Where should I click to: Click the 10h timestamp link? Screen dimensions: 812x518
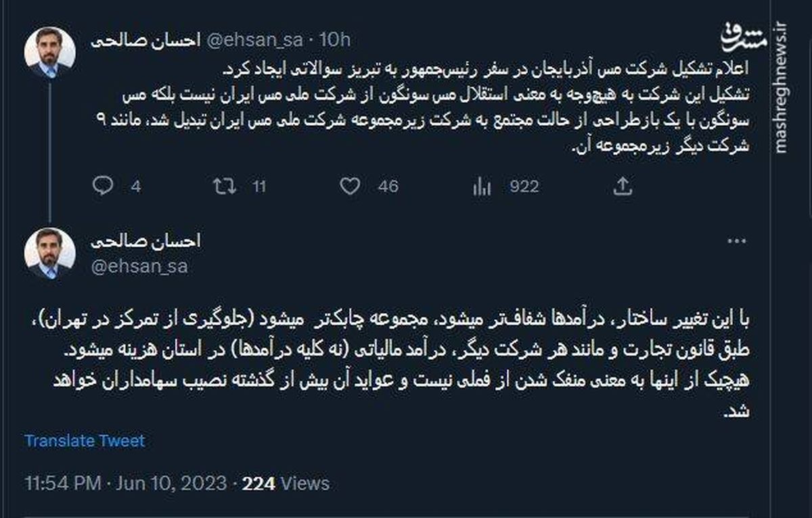click(x=334, y=41)
